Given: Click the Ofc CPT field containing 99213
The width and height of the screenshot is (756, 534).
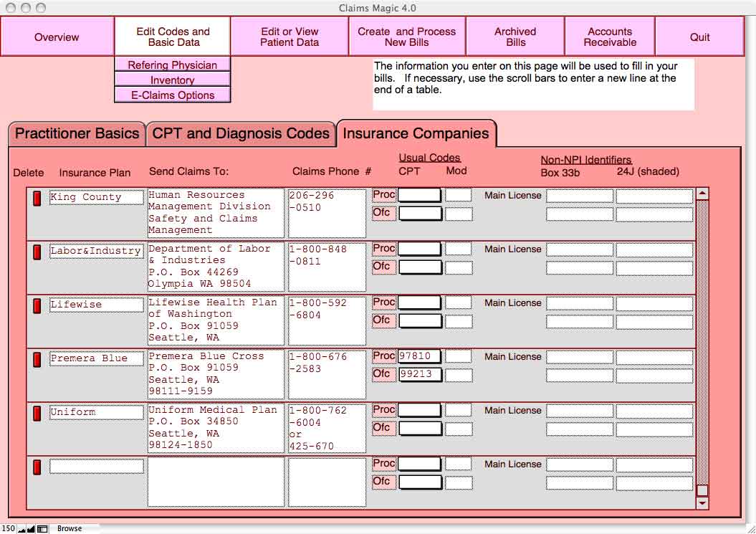Looking at the screenshot, I should pos(419,374).
